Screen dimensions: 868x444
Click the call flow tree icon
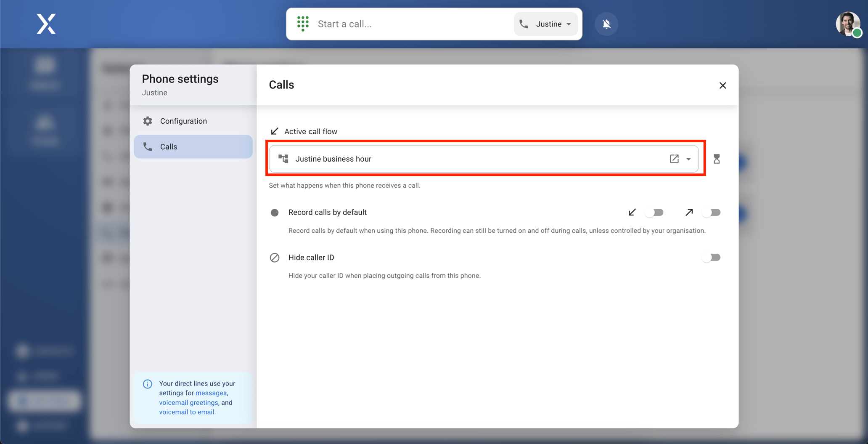point(283,159)
